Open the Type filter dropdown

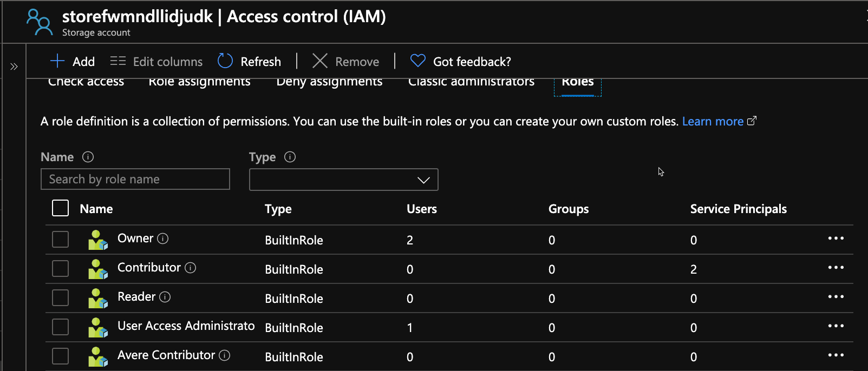[x=343, y=180]
